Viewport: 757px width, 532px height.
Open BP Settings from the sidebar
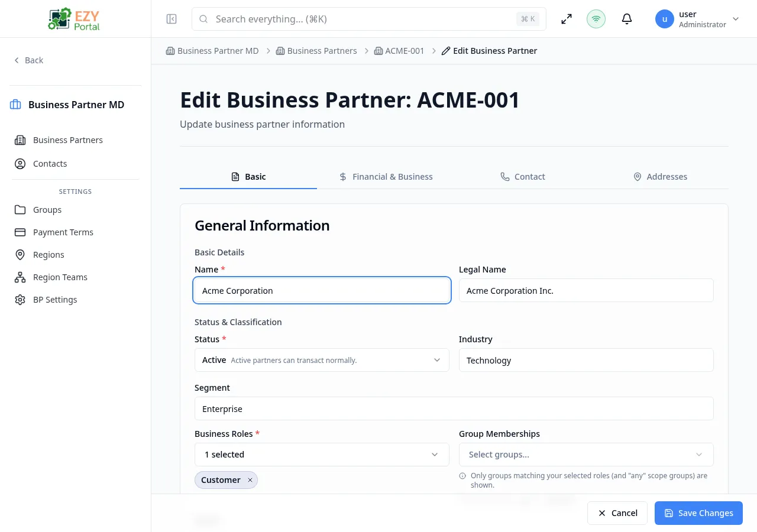55,299
